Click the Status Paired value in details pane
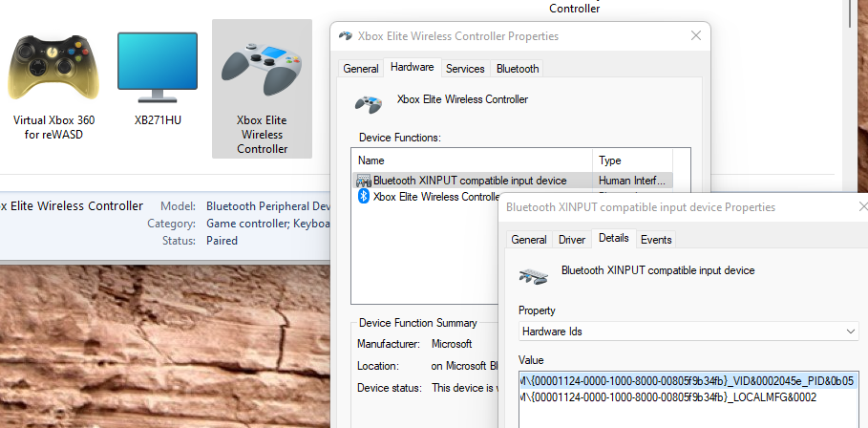The height and width of the screenshot is (428, 868). pyautogui.click(x=222, y=241)
